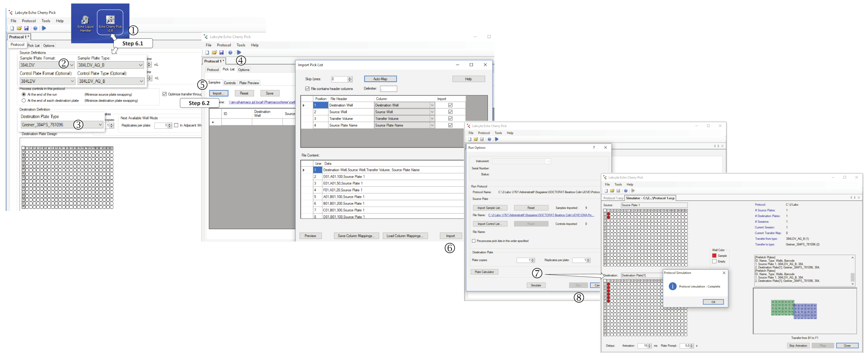Click the red Sample well color swatch

(714, 256)
